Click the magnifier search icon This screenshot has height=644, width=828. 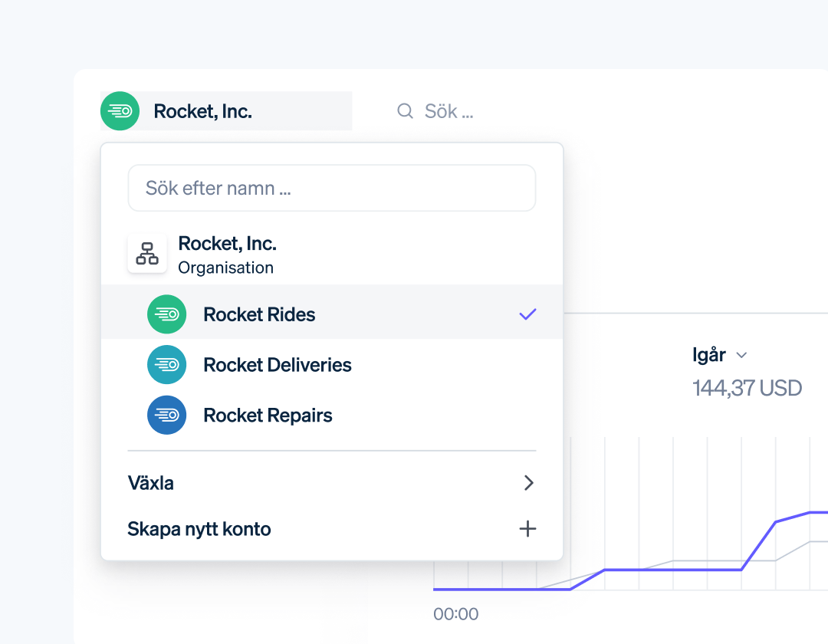click(x=405, y=111)
